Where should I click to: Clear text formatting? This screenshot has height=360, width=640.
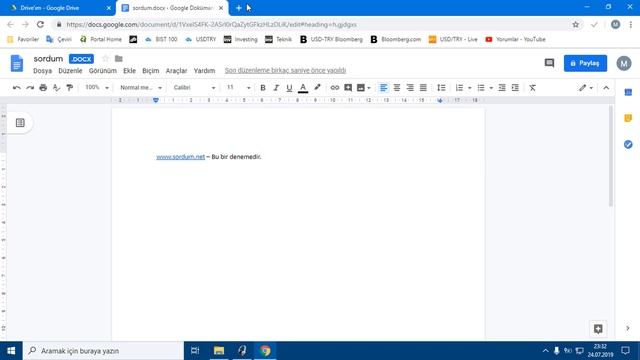[x=533, y=88]
